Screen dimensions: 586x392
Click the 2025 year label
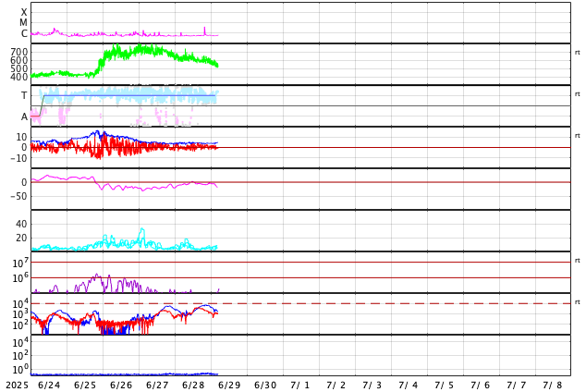18,386
